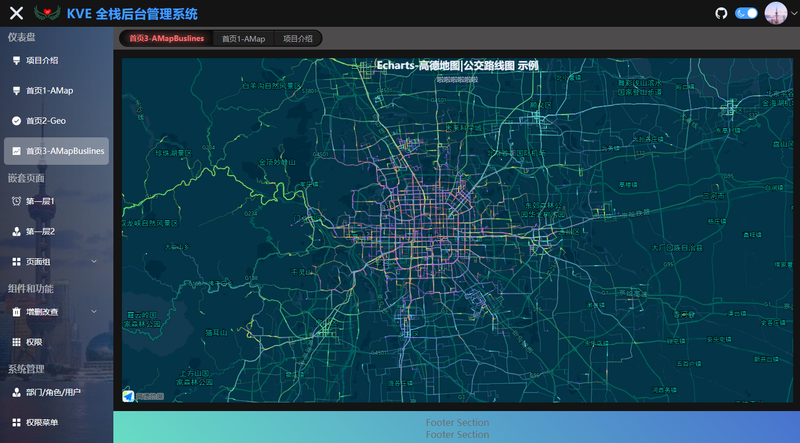
Task: Click the 第一层2 person icon
Action: (16, 231)
